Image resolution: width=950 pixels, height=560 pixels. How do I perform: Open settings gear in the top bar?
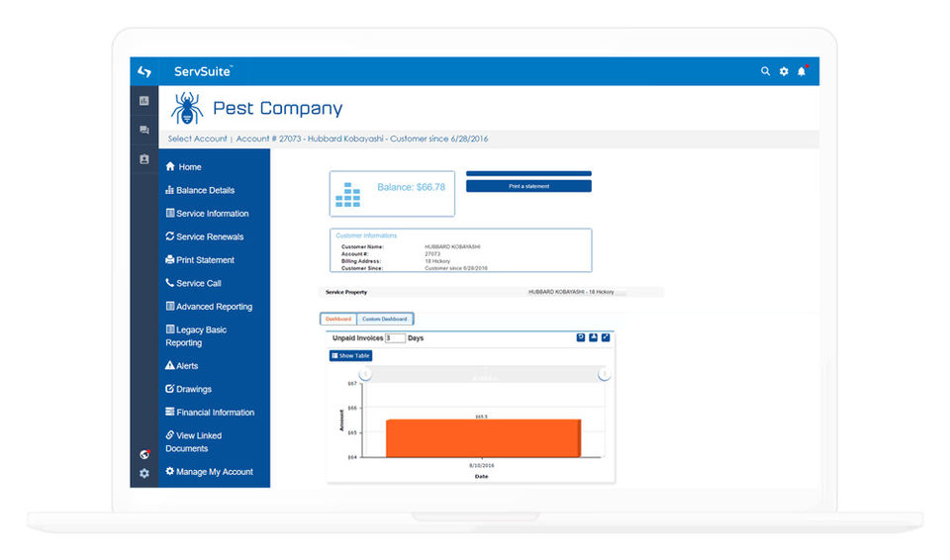tap(784, 71)
